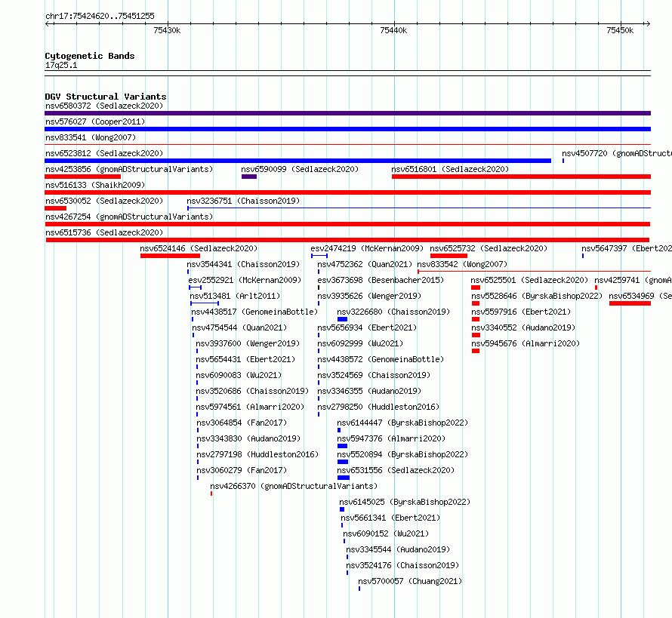
Task: Open nsv3340552 (Audano2019) label
Action: [x=523, y=327]
